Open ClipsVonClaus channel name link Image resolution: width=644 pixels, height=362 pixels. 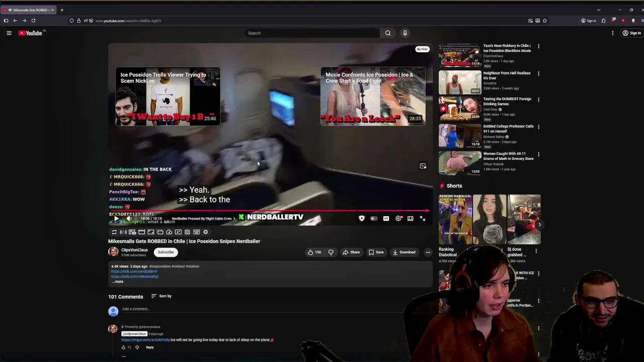click(x=134, y=250)
